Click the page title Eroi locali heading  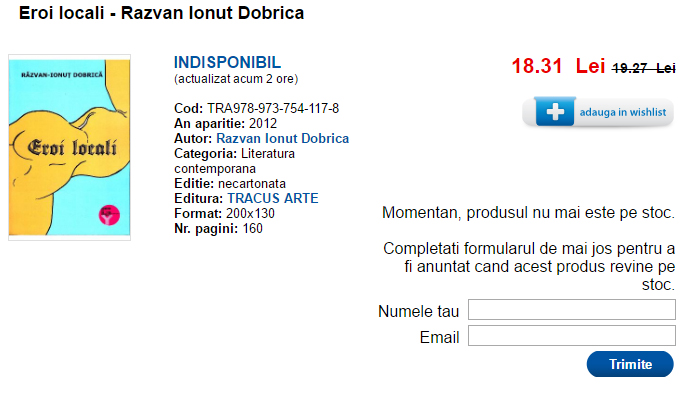click(x=162, y=14)
